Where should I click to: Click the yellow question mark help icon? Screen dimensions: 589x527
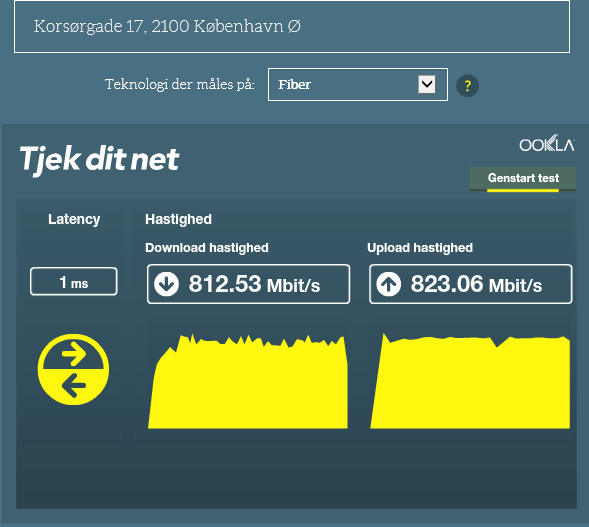tap(467, 86)
